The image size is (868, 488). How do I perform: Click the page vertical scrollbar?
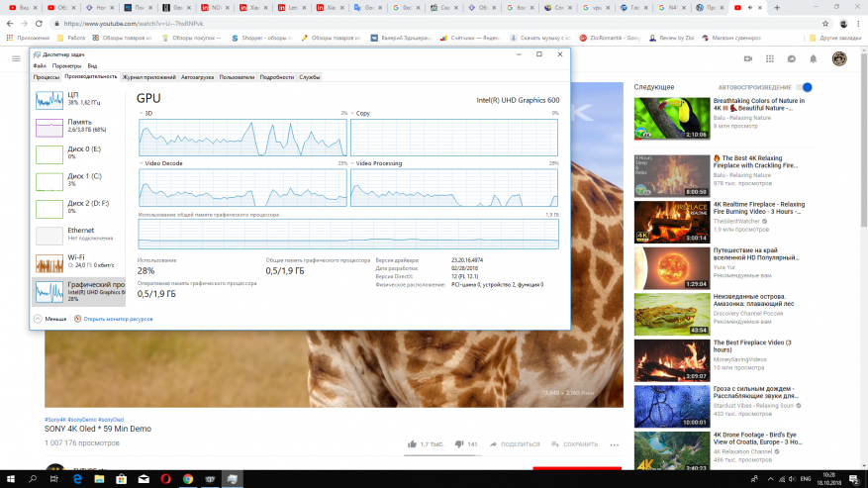864,139
